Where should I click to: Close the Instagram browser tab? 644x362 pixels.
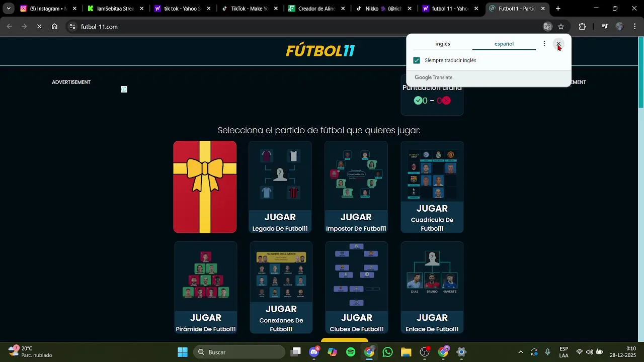point(74,9)
